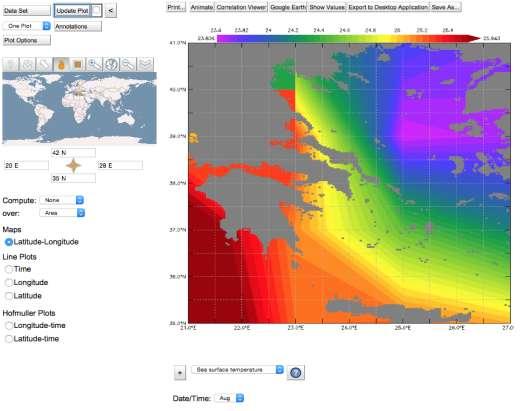Open help via the blue question mark icon
Viewport: 524px width, 411px height.
point(296,373)
